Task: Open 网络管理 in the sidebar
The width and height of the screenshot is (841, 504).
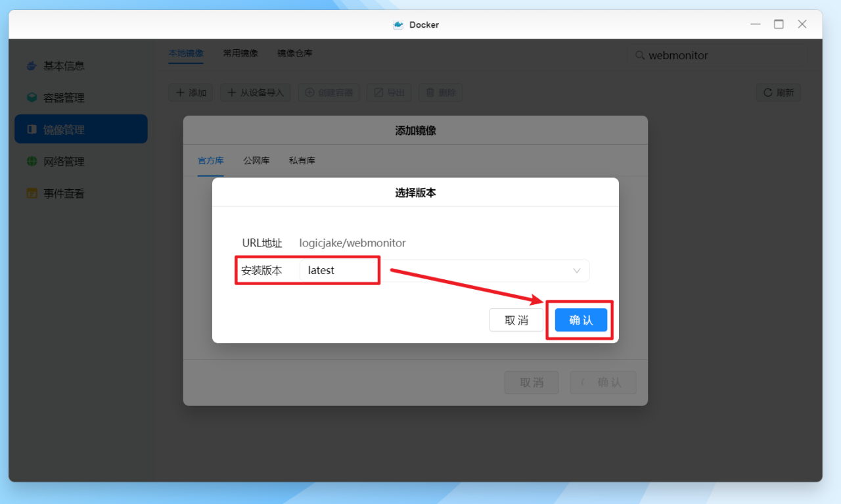Action: [x=64, y=161]
